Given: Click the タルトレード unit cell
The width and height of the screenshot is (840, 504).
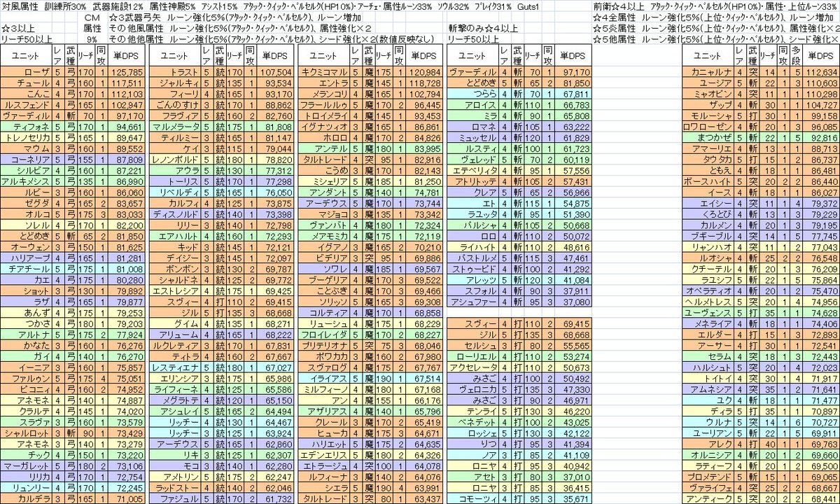Looking at the screenshot, I should pyautogui.click(x=323, y=158).
